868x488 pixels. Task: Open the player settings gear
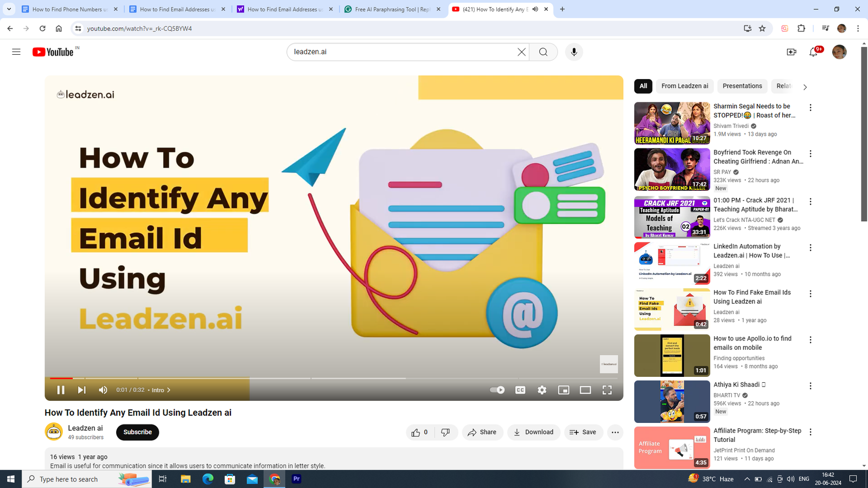pos(541,389)
